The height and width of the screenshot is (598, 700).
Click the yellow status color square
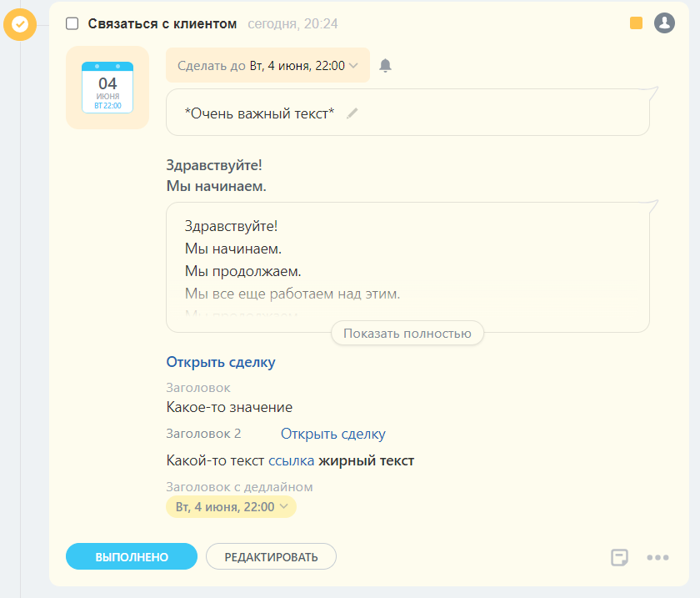[637, 23]
